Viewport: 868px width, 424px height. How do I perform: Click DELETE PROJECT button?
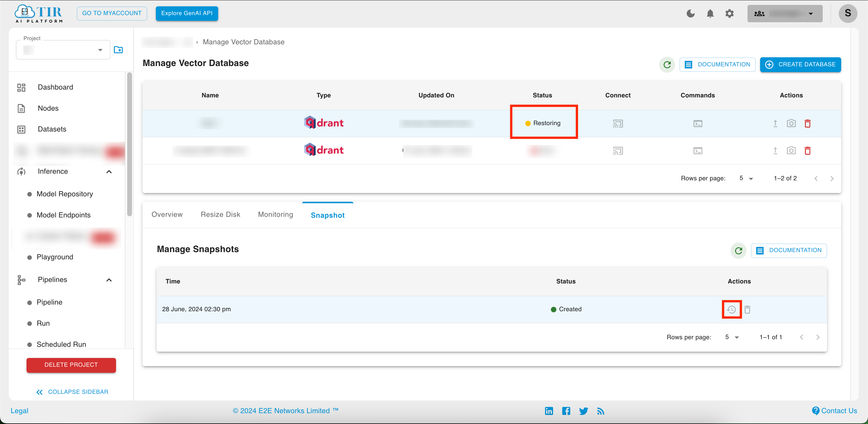point(71,365)
